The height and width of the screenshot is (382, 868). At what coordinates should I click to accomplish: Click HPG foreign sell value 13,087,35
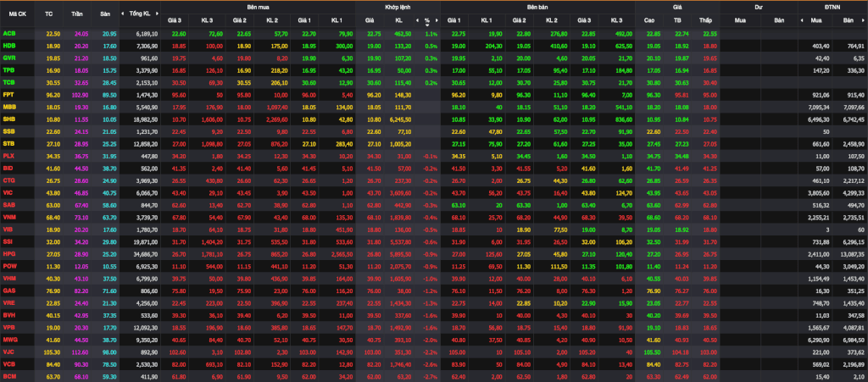coord(852,254)
